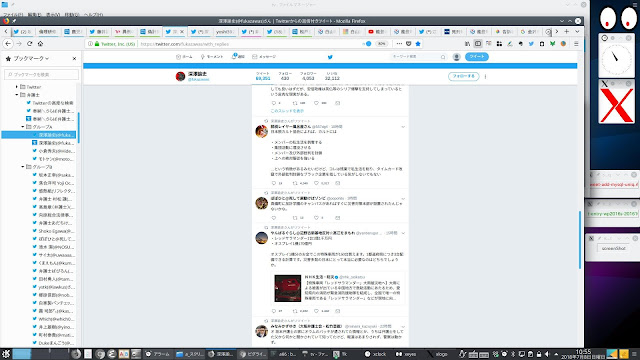
Task: Switch to the YouTube tab
Action: point(376,31)
